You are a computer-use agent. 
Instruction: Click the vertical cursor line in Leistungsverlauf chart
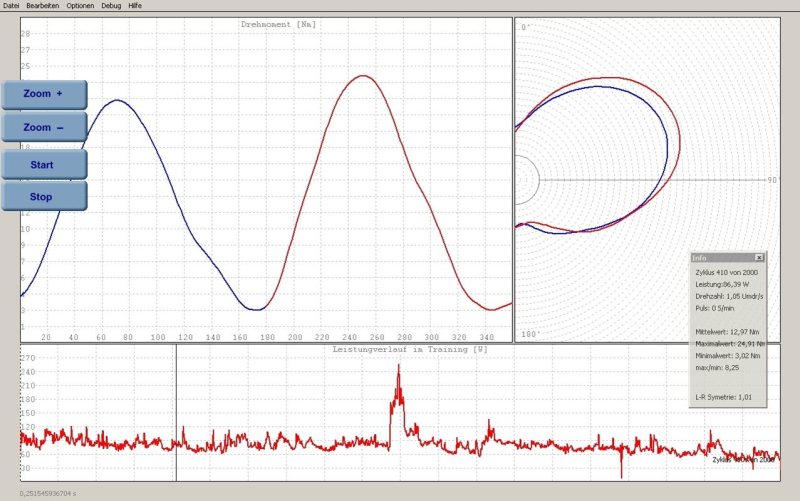click(176, 420)
